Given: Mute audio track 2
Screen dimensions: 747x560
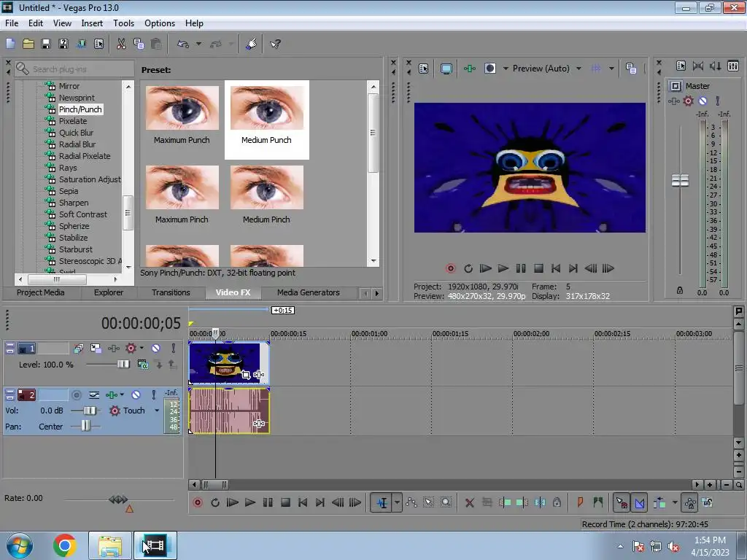Looking at the screenshot, I should coord(136,394).
